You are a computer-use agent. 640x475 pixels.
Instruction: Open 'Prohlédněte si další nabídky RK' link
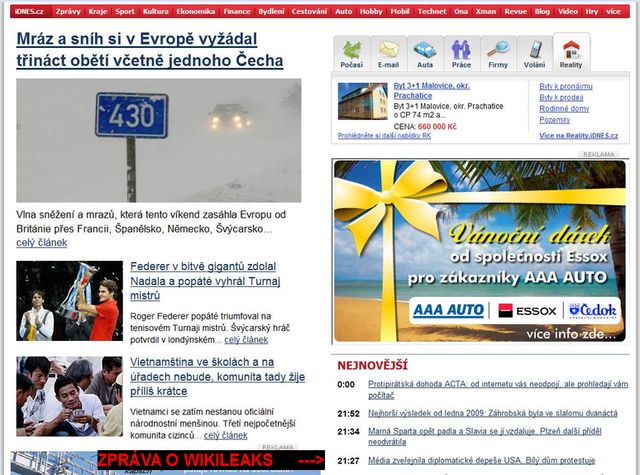click(x=384, y=135)
